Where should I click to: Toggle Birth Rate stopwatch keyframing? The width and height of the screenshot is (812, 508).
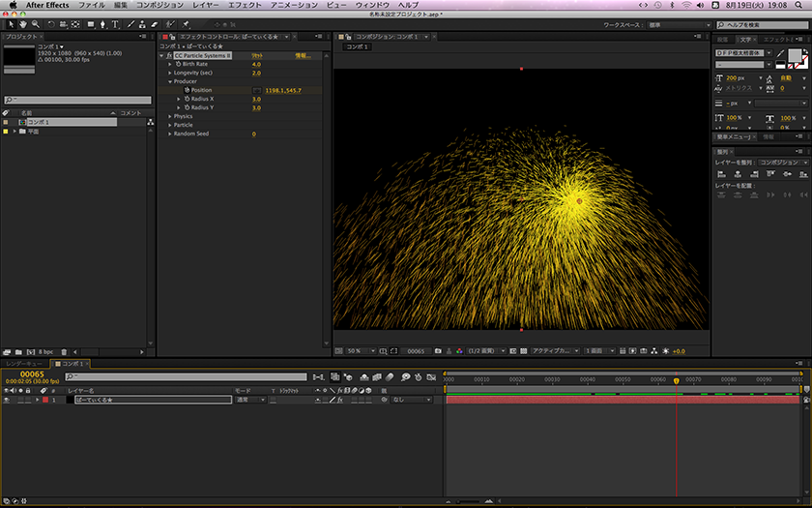point(177,64)
